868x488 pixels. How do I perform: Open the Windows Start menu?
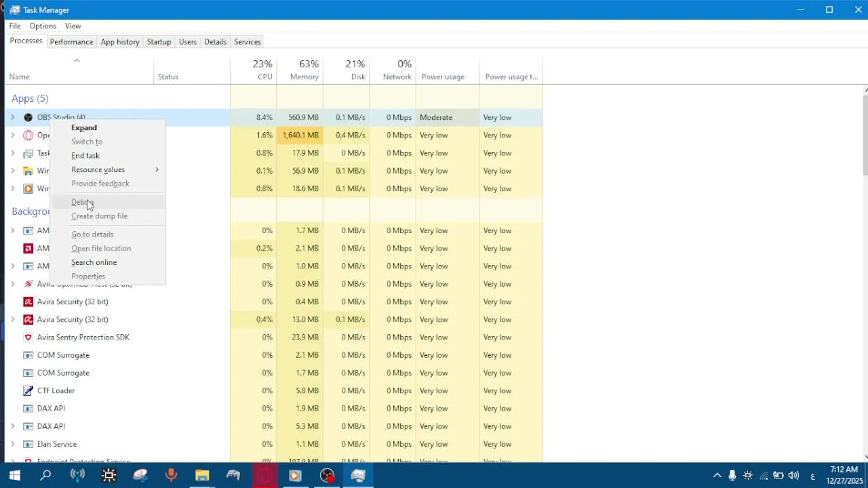[x=14, y=476]
